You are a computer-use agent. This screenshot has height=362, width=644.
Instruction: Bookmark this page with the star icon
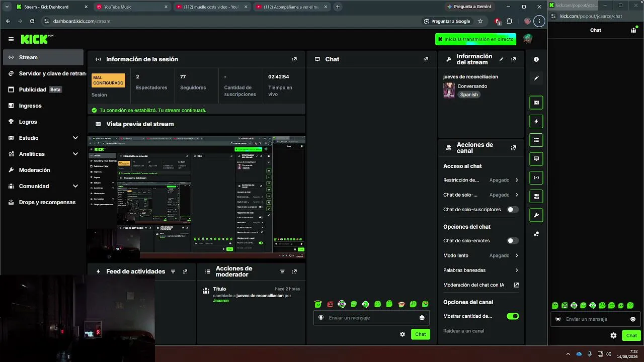(480, 21)
